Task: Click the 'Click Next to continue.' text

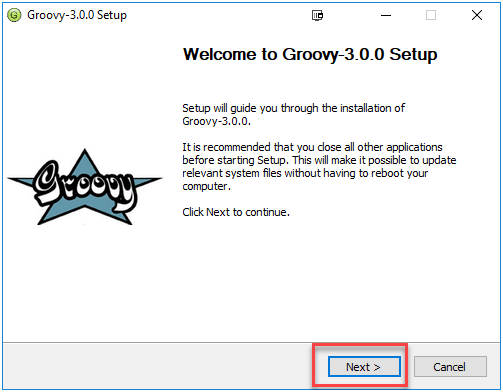Action: point(236,212)
